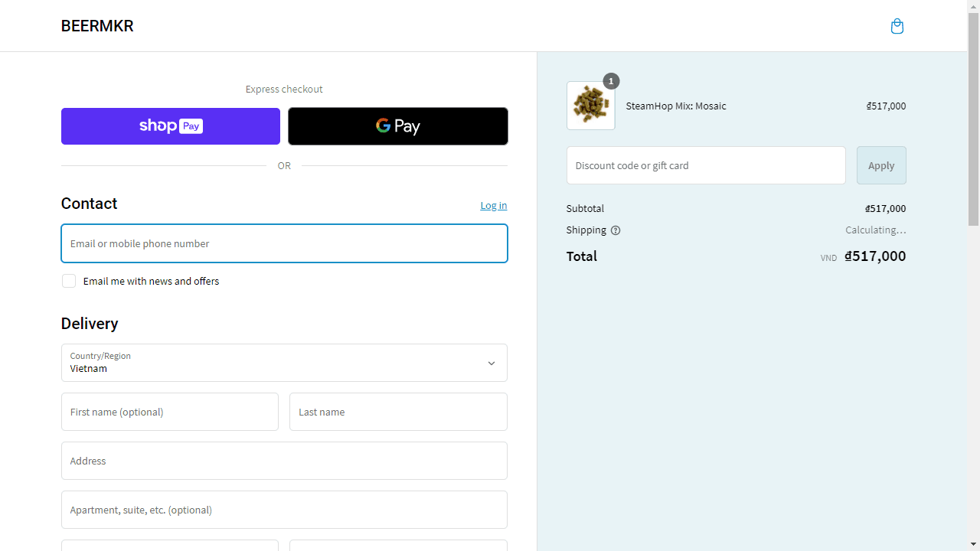Screen dimensions: 980x551
Task: Click the First name (optional) field
Action: [x=170, y=412]
